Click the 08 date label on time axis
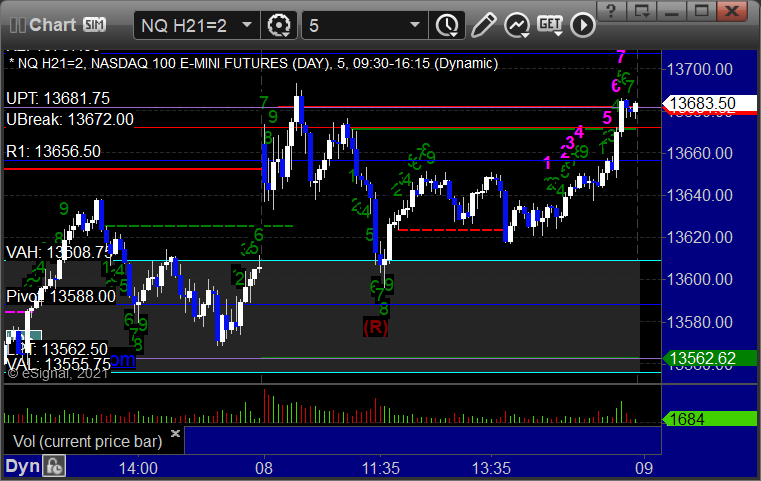The height and width of the screenshot is (481, 761). click(264, 468)
